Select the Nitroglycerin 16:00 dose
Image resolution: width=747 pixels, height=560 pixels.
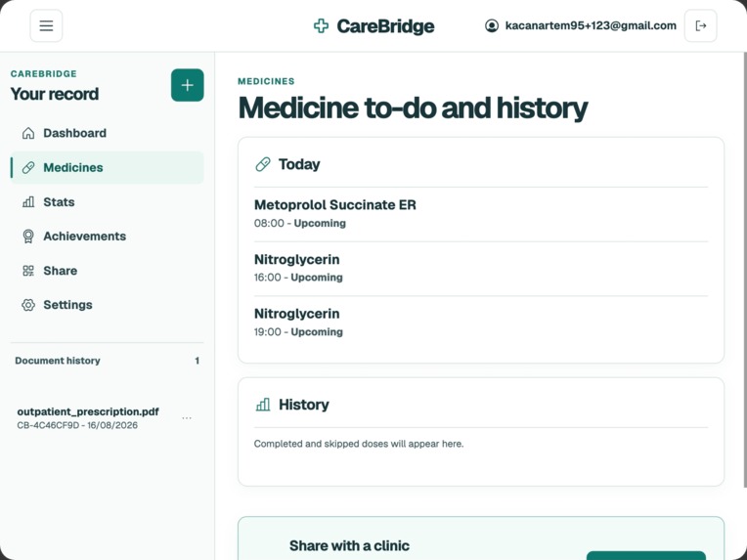click(481, 268)
